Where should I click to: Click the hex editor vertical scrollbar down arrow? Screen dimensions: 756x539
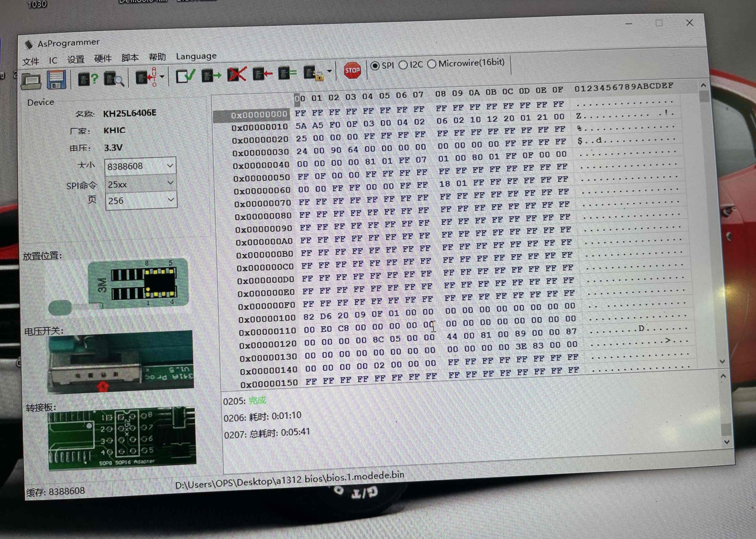tap(722, 361)
